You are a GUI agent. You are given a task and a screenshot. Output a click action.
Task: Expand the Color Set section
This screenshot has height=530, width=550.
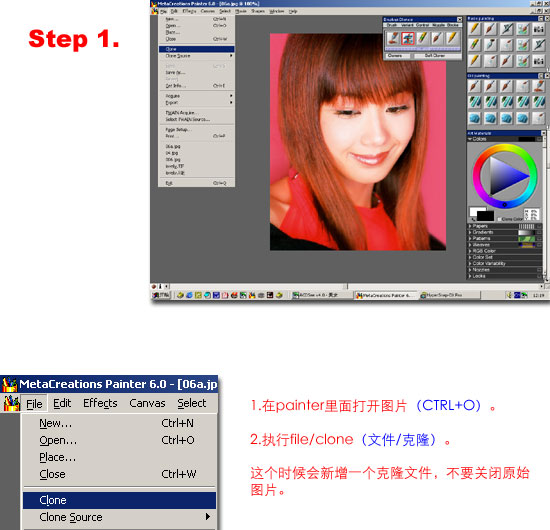(470, 257)
